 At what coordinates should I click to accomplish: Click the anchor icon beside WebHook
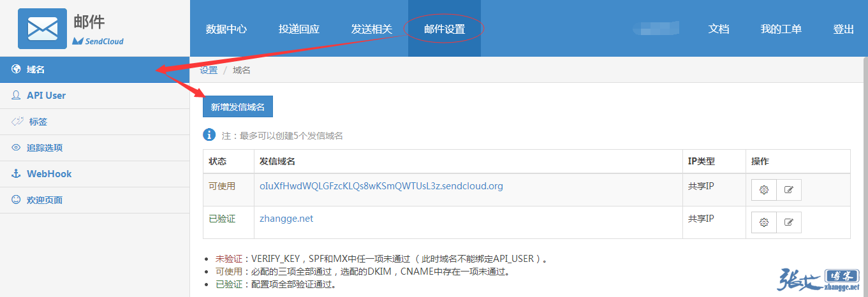[x=17, y=173]
